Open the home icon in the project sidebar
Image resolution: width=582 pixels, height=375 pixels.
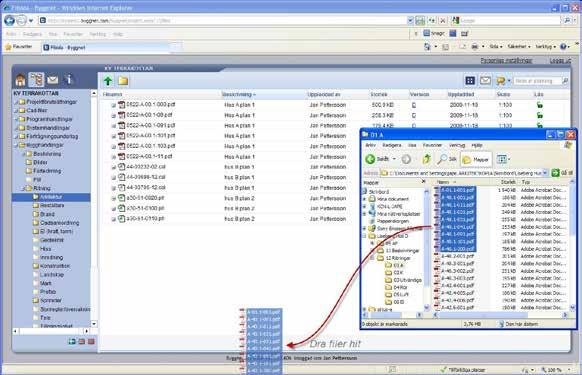point(20,79)
